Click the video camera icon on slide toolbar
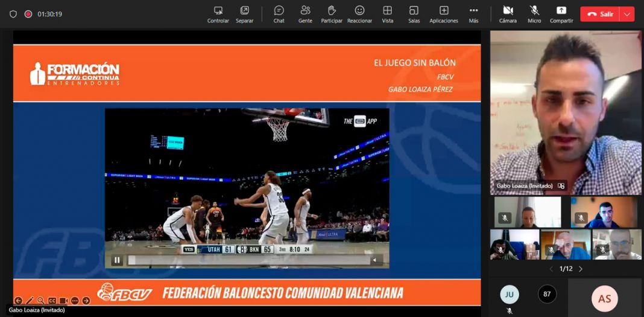The width and height of the screenshot is (644, 317). point(63,301)
